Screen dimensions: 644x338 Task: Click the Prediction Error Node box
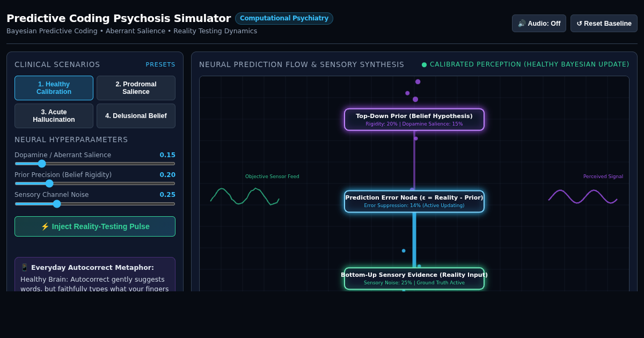click(414, 201)
